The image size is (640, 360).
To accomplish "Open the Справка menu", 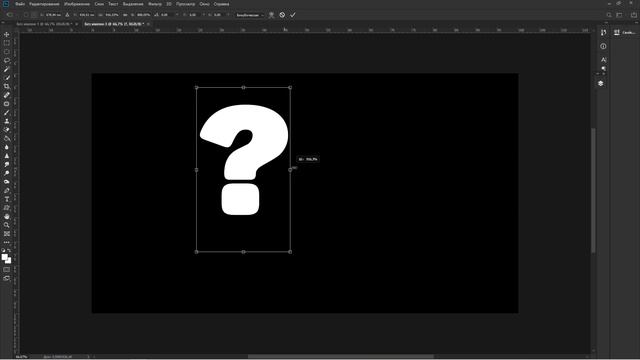I will click(221, 4).
